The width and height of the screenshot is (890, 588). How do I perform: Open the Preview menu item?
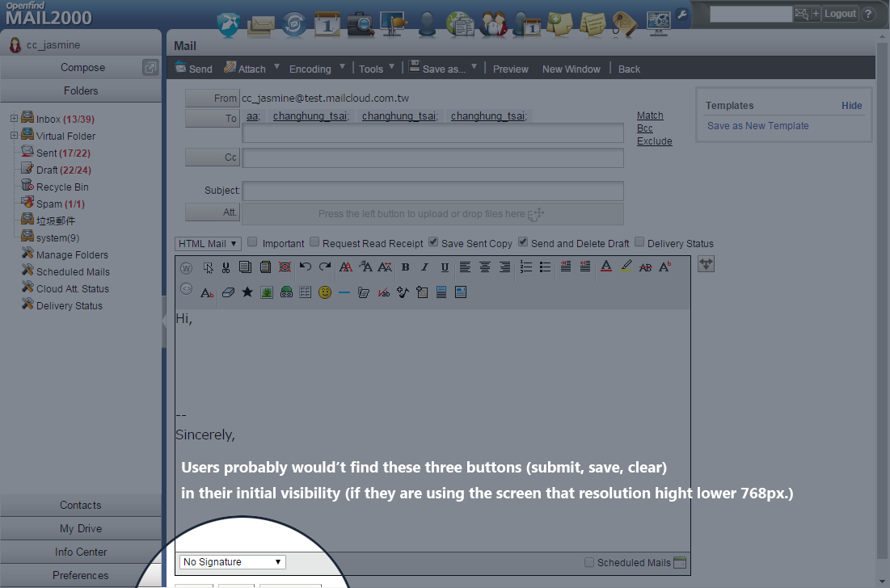click(511, 69)
